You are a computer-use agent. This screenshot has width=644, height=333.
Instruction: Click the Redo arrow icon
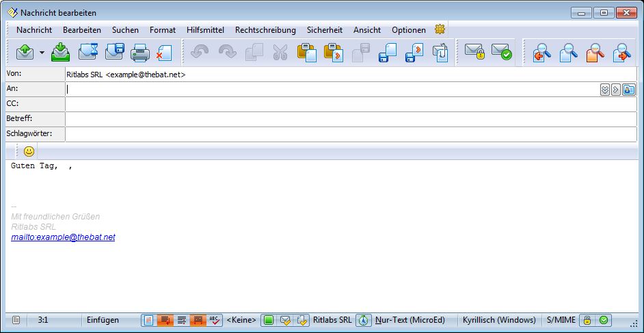pos(227,53)
